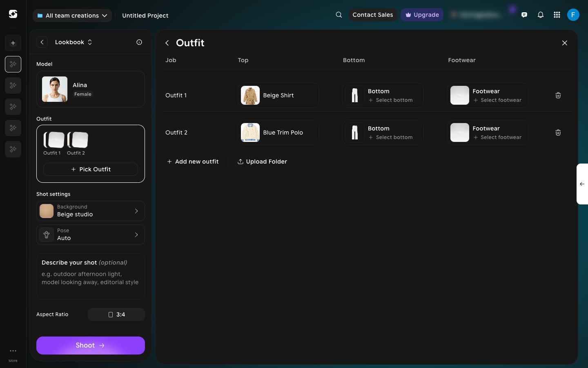Expand the collapsed panel on the right edge

point(582,184)
